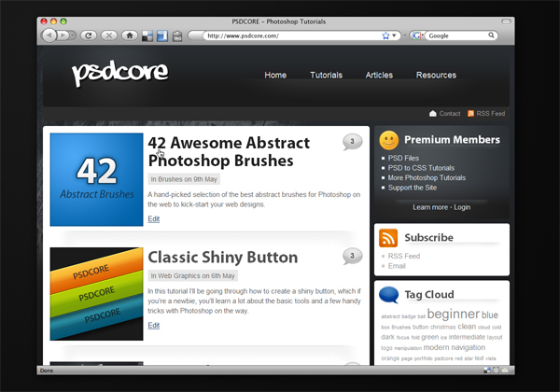Click the browser Forward arrow button
This screenshot has height=392, width=560.
click(x=63, y=35)
